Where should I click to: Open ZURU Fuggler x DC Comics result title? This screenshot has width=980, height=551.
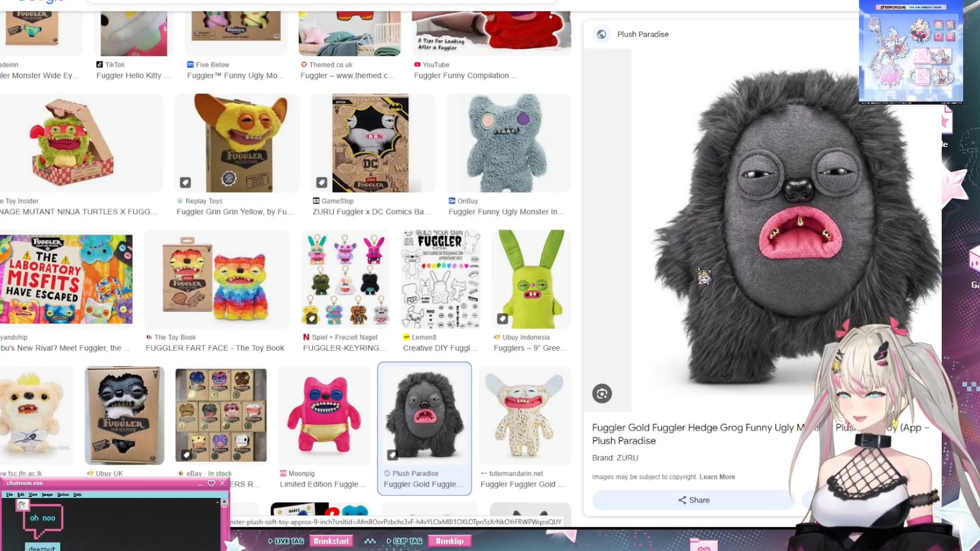(372, 211)
